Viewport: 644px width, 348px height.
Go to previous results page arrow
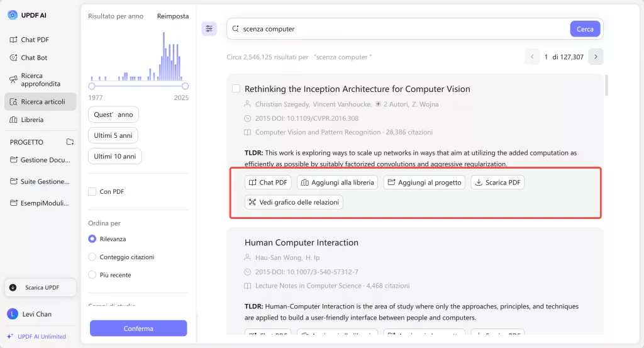(x=532, y=57)
